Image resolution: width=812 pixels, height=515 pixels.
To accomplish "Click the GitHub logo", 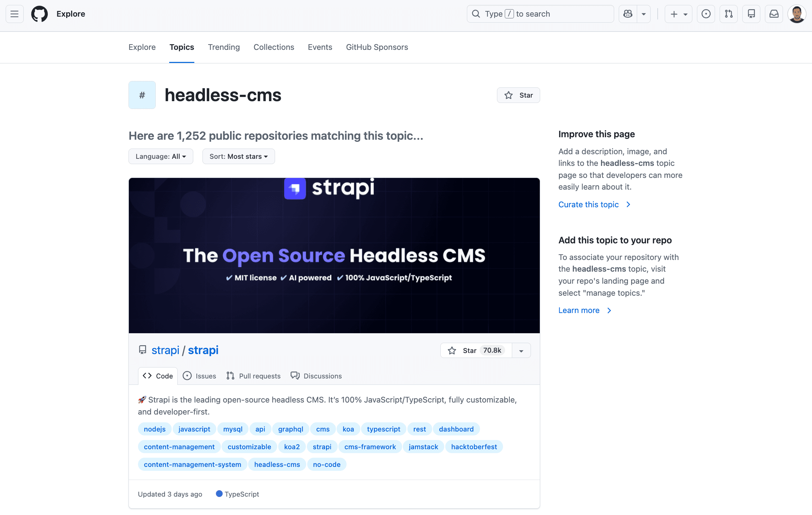I will pyautogui.click(x=39, y=14).
